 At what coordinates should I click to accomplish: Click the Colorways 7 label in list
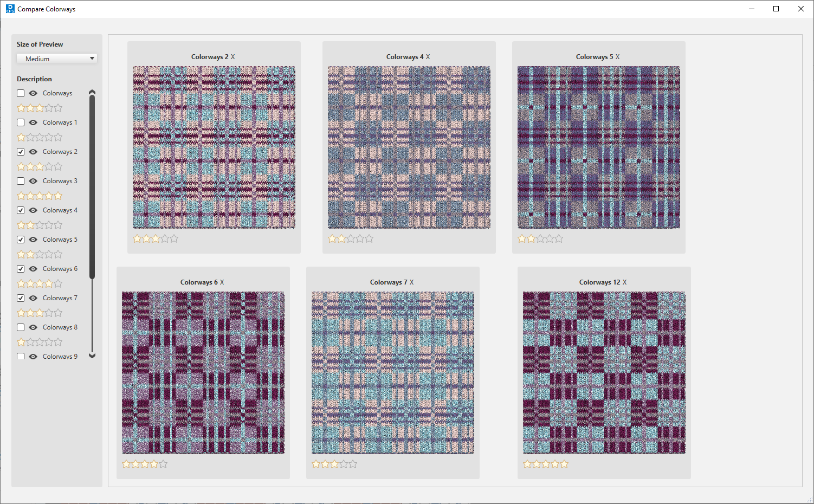[60, 298]
